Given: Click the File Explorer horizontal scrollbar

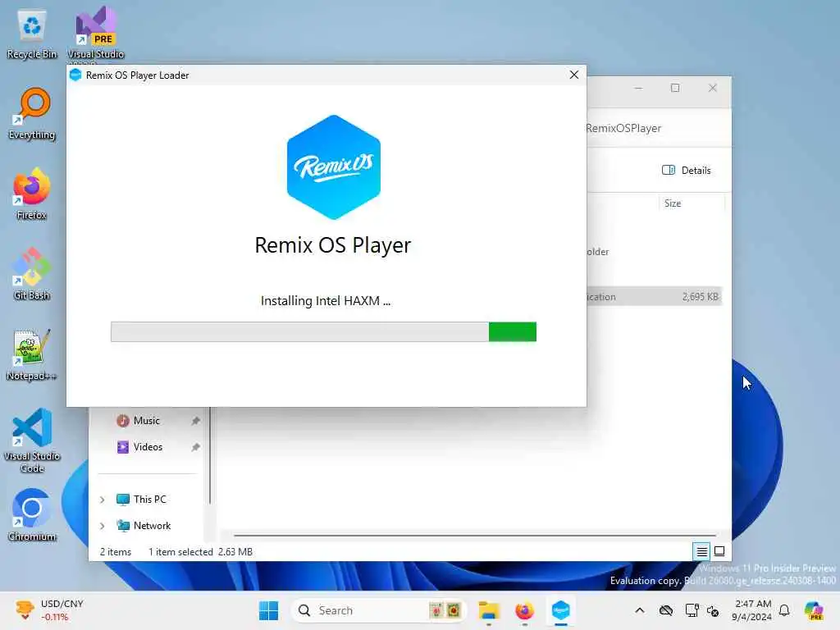Looking at the screenshot, I should coord(475,535).
